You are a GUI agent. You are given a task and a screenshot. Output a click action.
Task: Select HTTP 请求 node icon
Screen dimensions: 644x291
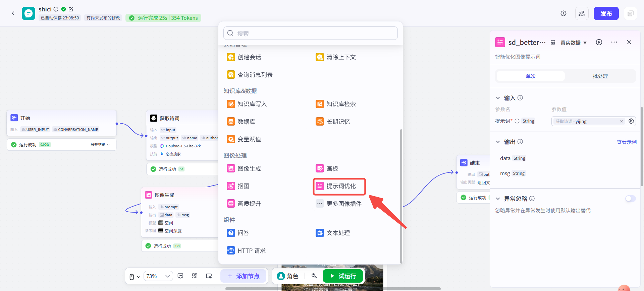point(231,250)
